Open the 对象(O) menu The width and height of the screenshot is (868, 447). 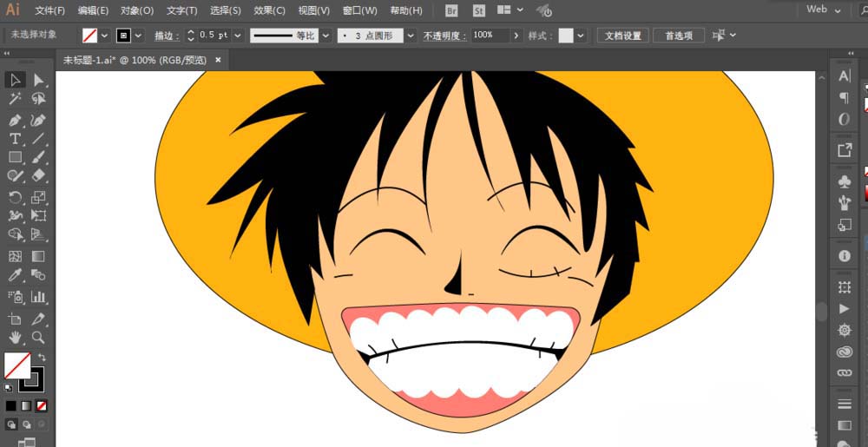(137, 10)
